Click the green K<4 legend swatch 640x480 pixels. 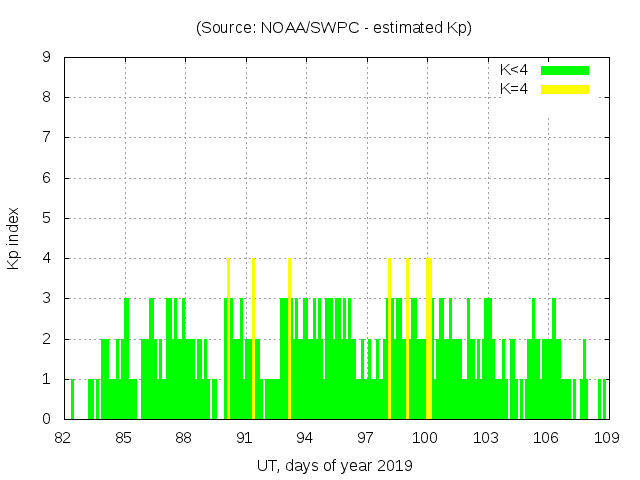coord(565,70)
